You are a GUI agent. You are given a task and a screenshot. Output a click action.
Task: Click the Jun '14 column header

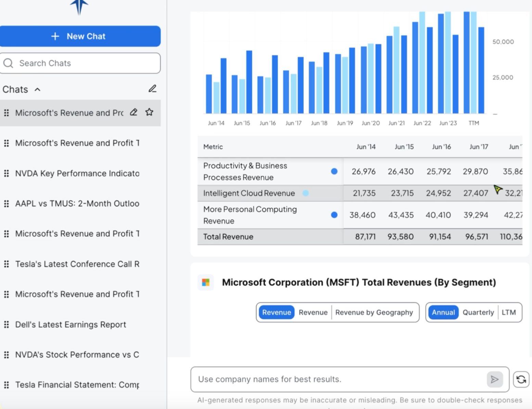coord(366,147)
